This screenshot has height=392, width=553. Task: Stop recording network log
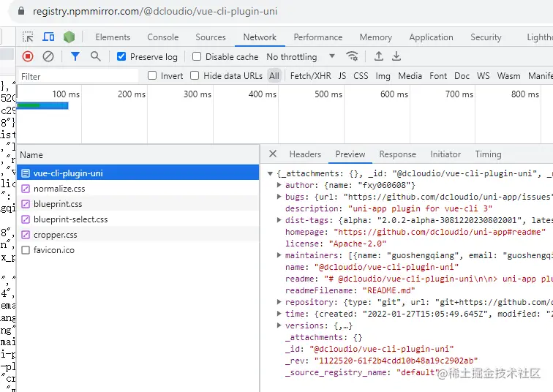click(28, 56)
